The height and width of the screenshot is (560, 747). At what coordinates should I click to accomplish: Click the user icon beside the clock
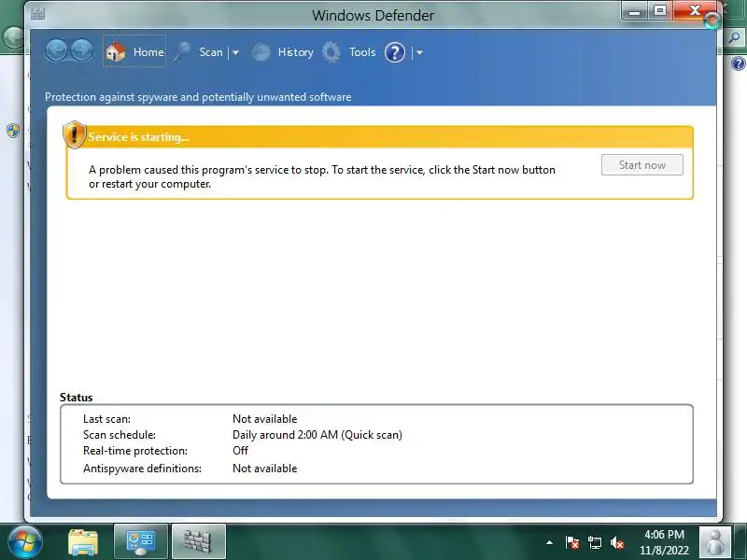(714, 542)
